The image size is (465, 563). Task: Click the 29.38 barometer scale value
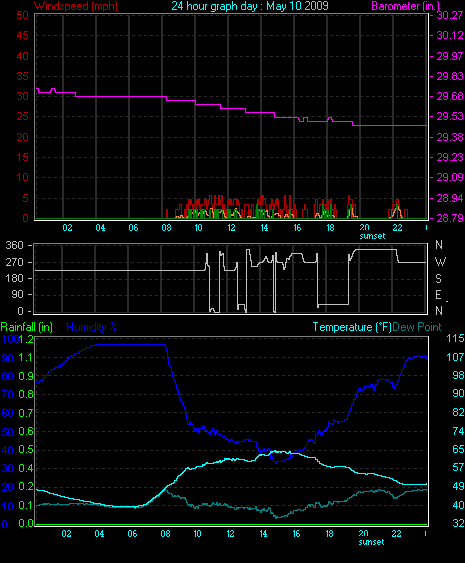click(x=450, y=137)
